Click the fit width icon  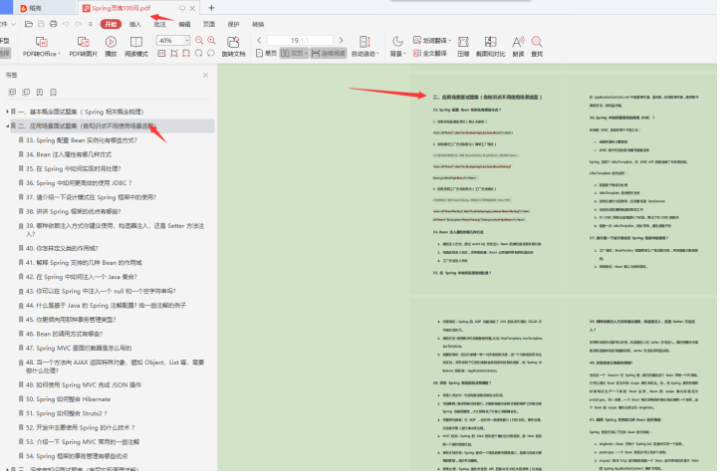pyautogui.click(x=186, y=53)
